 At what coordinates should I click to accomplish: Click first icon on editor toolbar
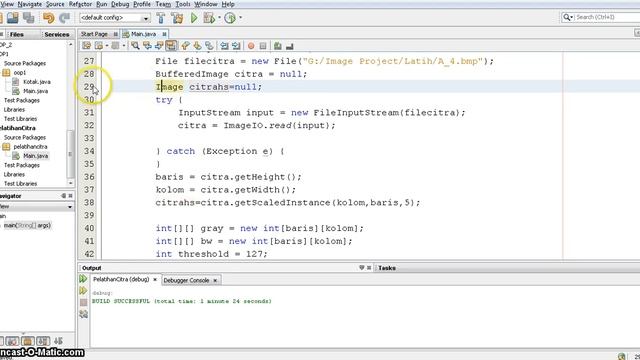pyautogui.click(x=87, y=46)
